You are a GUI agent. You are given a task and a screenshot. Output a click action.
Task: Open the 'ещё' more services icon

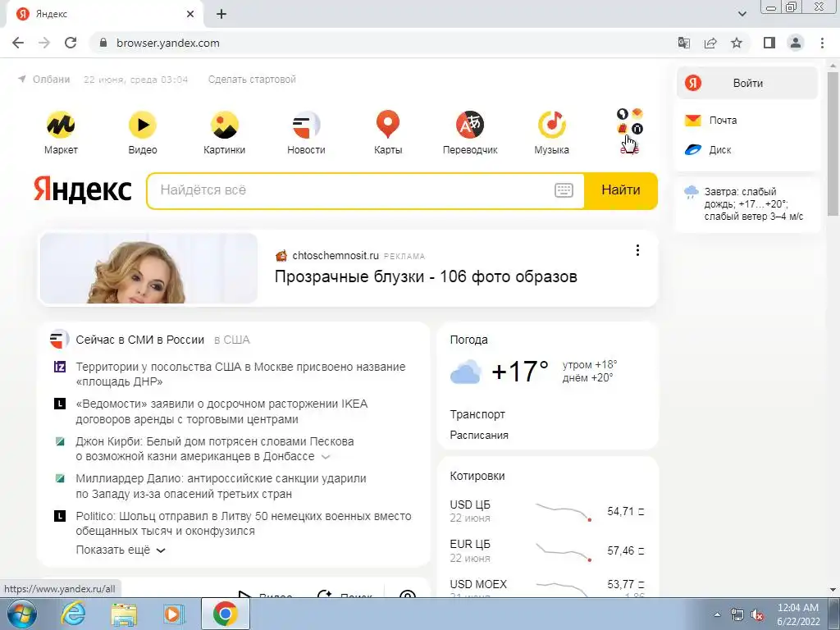point(629,122)
